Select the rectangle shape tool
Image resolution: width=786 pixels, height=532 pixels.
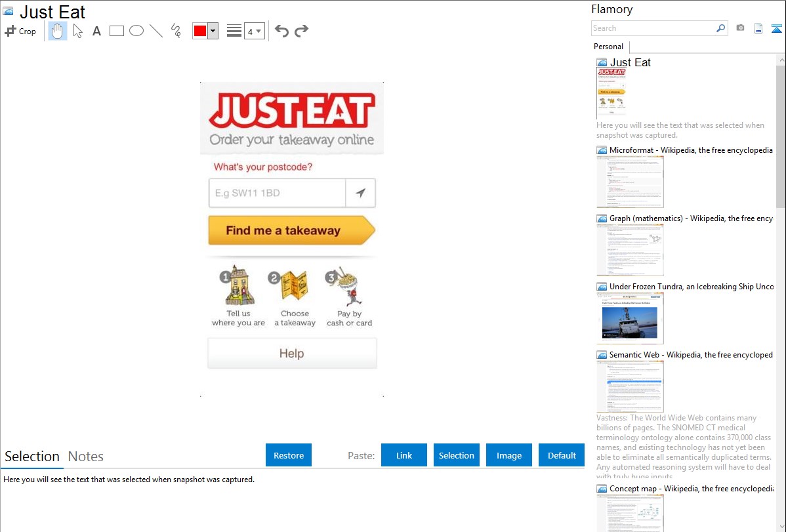(x=117, y=31)
